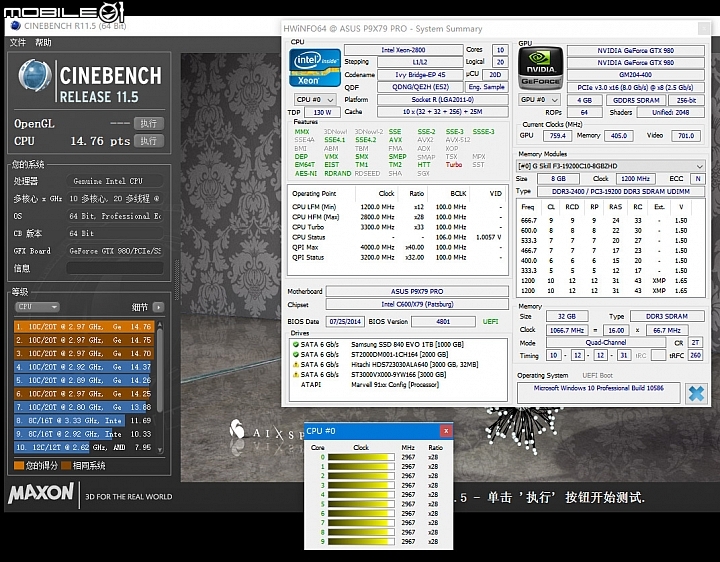Click the Marvell 91xx Config ATAPI row
This screenshot has height=562, width=720.
click(398, 384)
